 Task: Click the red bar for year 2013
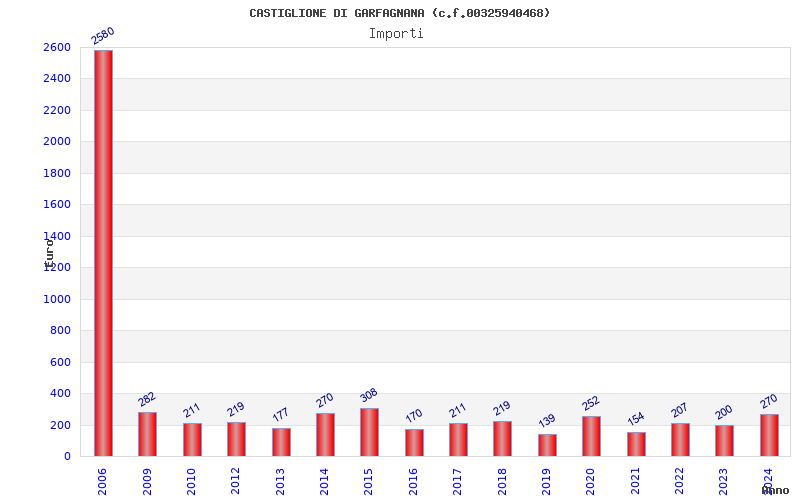(281, 442)
